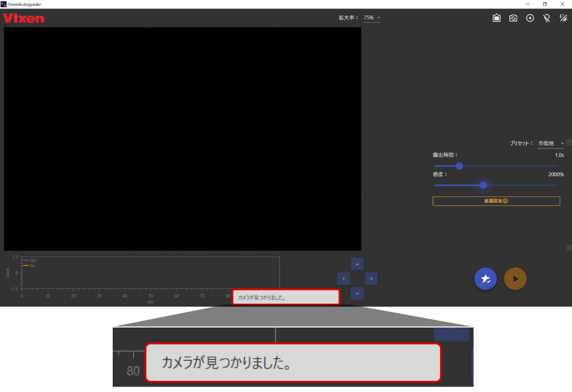Click the blue star auto-select button
This screenshot has height=392, width=572.
pyautogui.click(x=486, y=279)
